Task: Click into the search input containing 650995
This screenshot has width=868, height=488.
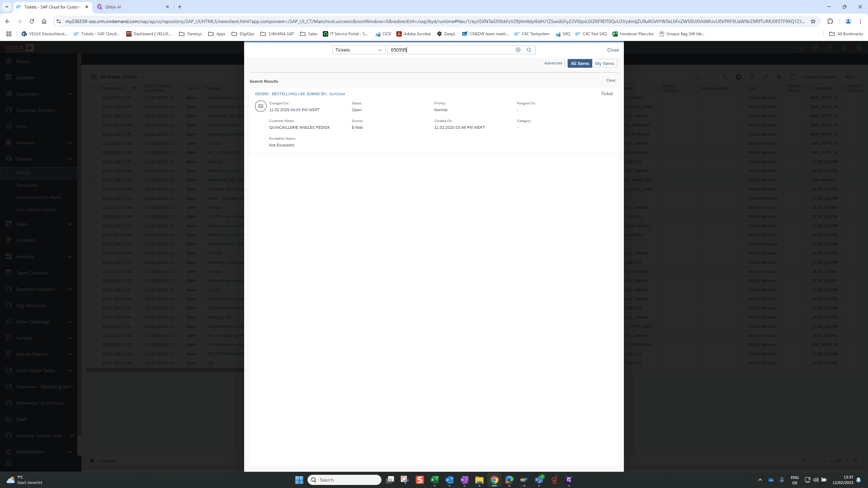Action: click(451, 50)
